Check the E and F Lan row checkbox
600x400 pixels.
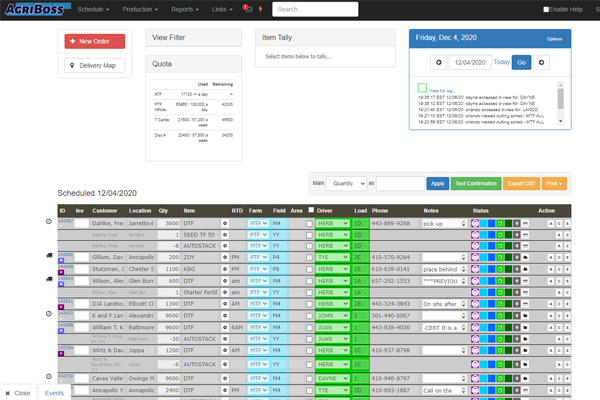pos(309,316)
